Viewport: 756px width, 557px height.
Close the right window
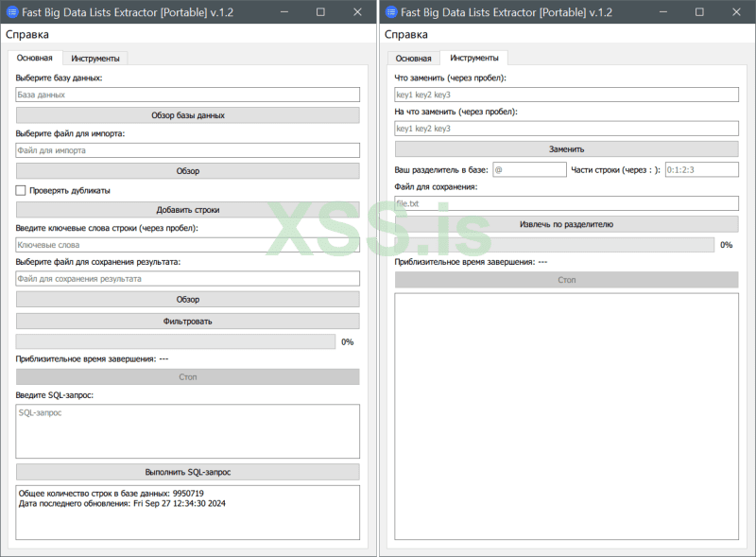pyautogui.click(x=736, y=12)
